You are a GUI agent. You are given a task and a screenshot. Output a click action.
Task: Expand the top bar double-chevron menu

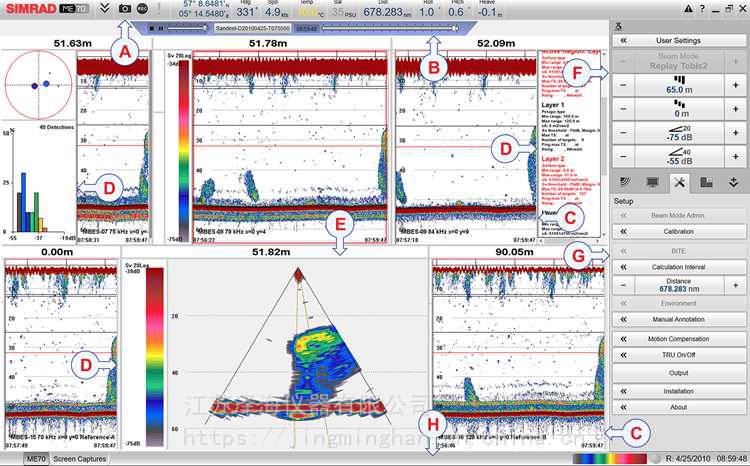103,8
